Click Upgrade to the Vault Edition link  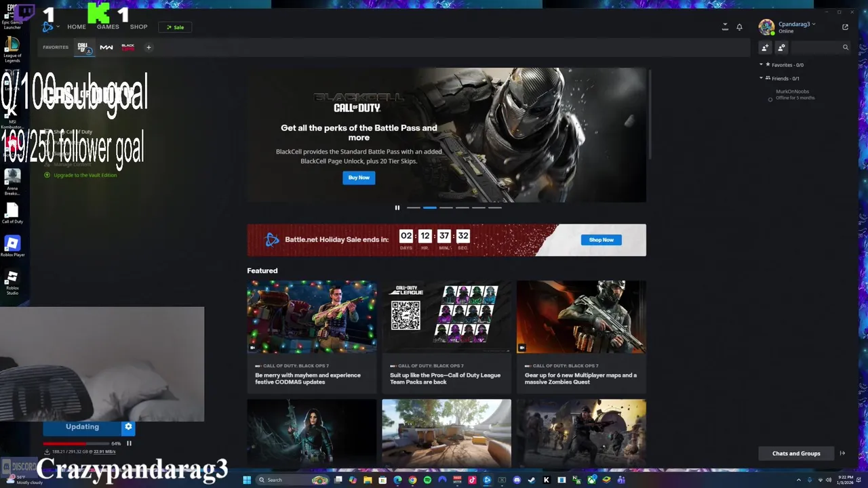click(x=85, y=175)
